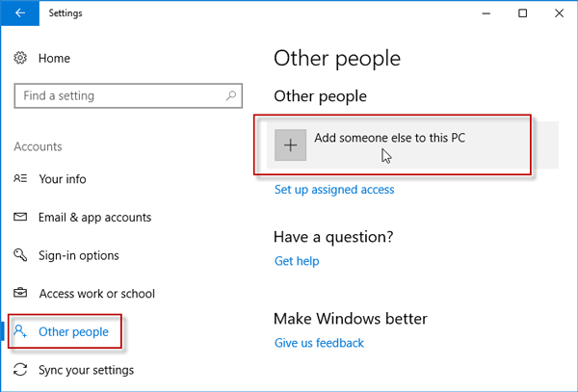Screen dimensions: 578x392
Task: Click the Email & app accounts envelope icon
Action: coord(20,218)
